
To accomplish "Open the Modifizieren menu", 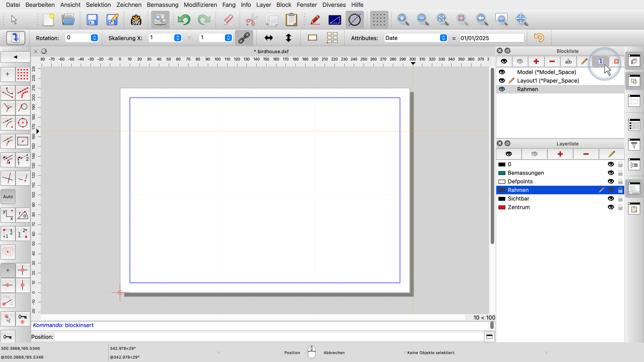I will pos(200,5).
